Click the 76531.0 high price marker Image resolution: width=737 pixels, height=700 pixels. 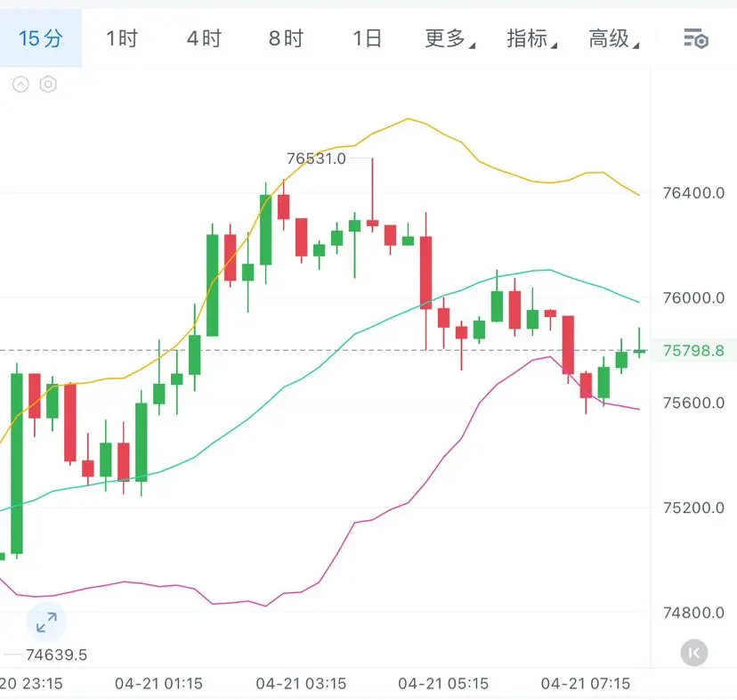316,159
